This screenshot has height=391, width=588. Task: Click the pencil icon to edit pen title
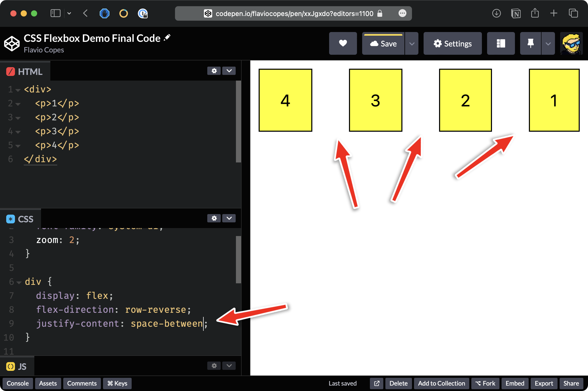pos(167,37)
